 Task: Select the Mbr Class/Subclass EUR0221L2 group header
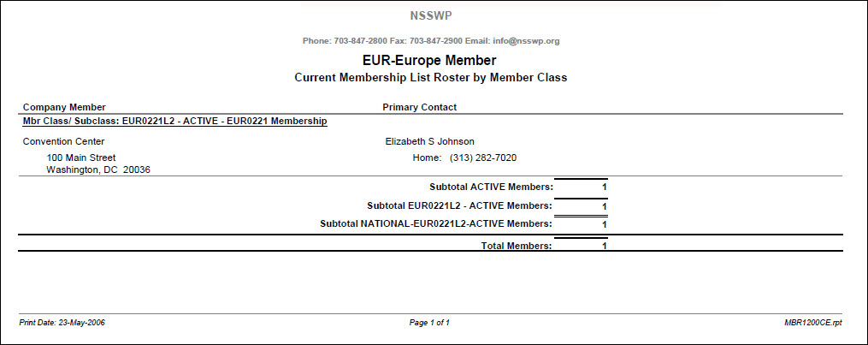174,122
